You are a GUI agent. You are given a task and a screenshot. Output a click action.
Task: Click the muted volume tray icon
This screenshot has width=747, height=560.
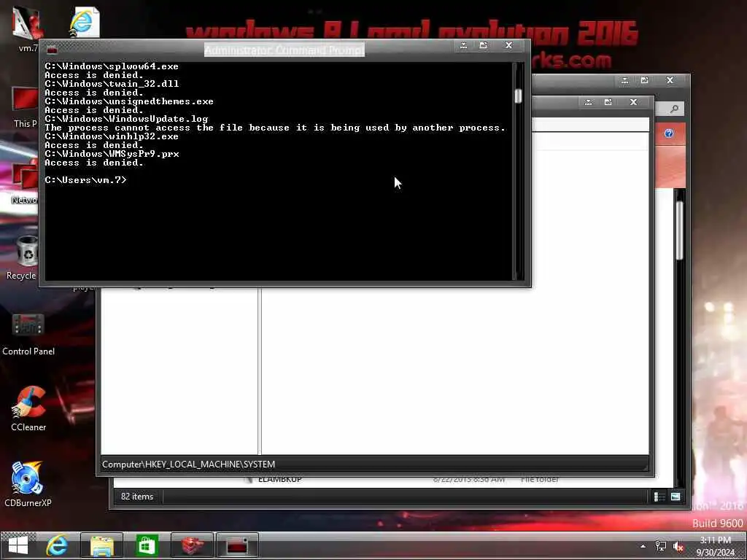[678, 547]
